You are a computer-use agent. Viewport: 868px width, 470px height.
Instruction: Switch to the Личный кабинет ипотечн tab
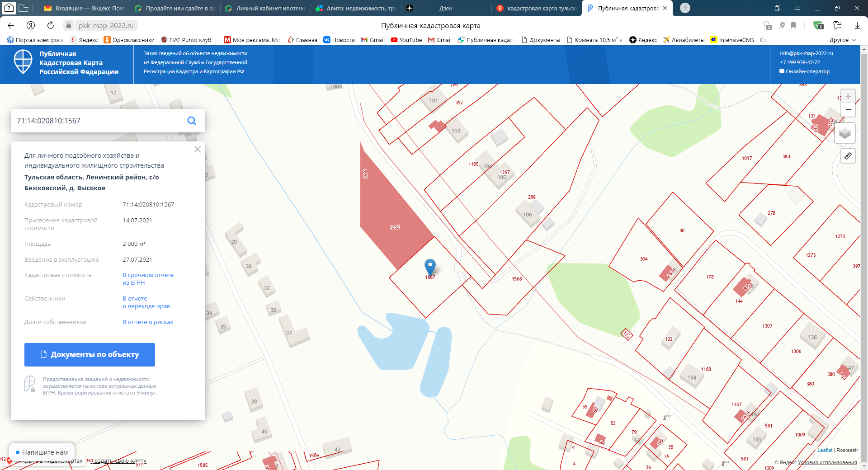click(x=265, y=8)
